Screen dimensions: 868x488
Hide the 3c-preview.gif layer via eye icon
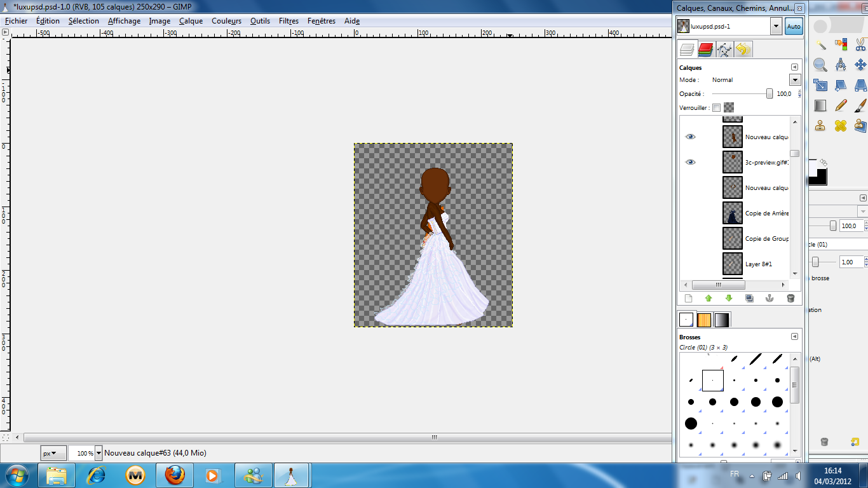coord(691,162)
